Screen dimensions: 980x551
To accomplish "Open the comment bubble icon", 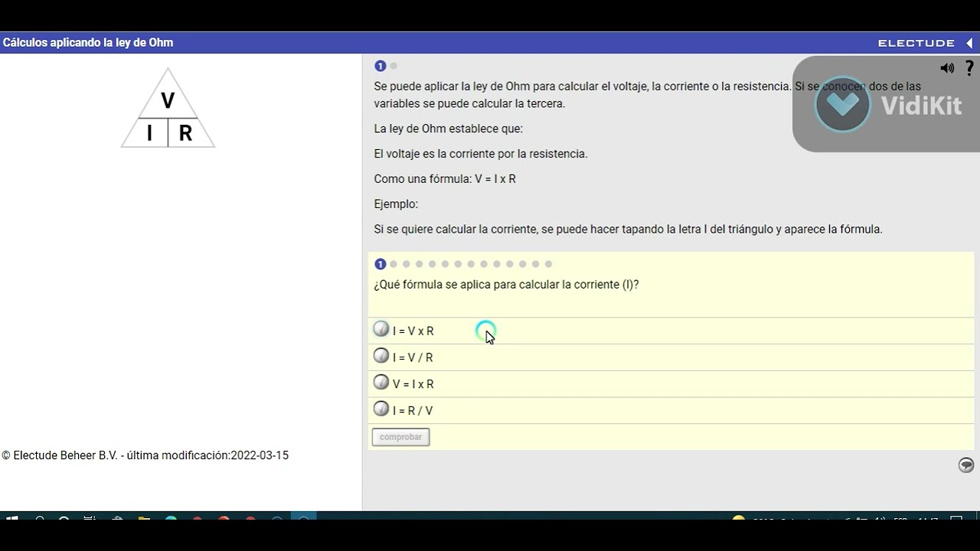I will coord(966,465).
